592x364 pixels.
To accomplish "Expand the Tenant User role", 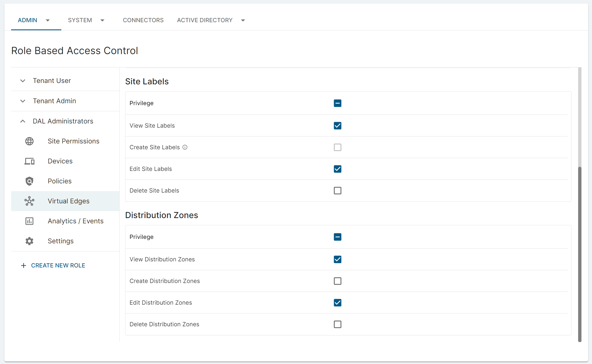I will pyautogui.click(x=23, y=81).
